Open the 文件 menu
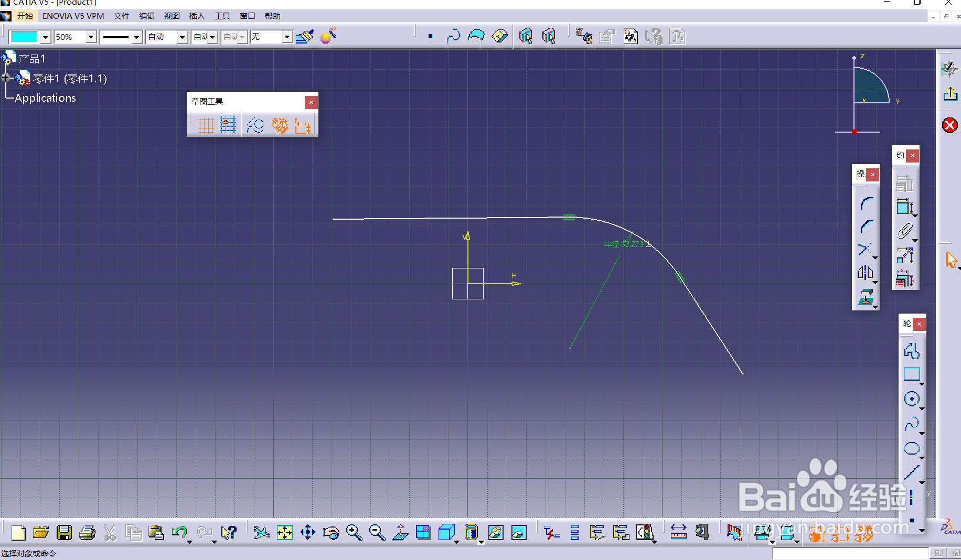The image size is (961, 560). (x=122, y=16)
